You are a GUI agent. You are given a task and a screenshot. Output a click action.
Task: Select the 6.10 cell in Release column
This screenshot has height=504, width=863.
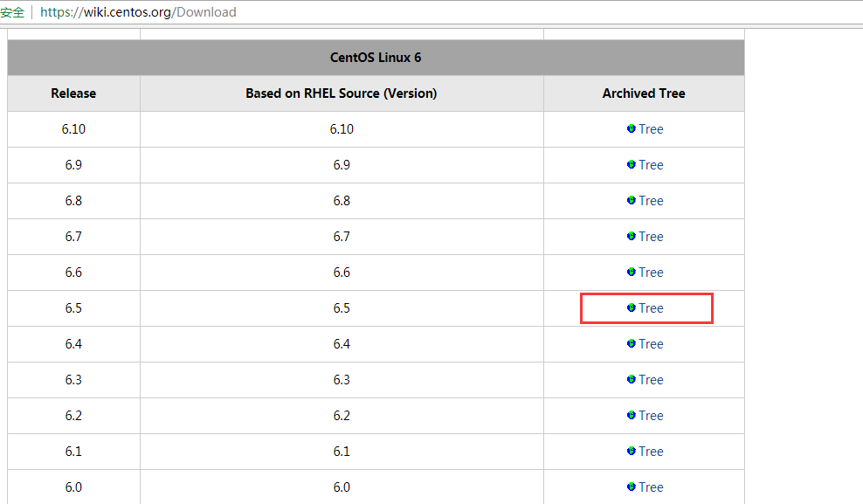click(73, 129)
